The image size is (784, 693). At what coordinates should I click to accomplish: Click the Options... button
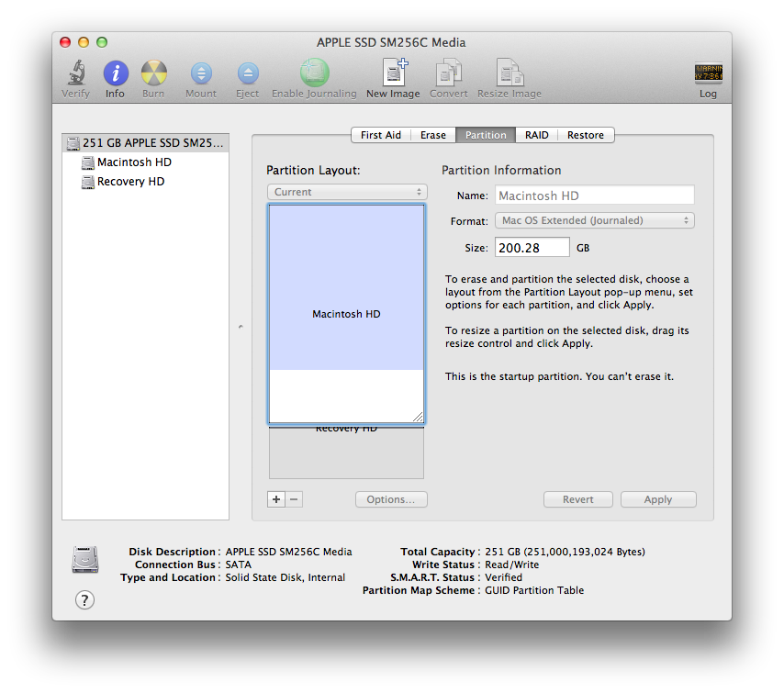click(x=391, y=499)
